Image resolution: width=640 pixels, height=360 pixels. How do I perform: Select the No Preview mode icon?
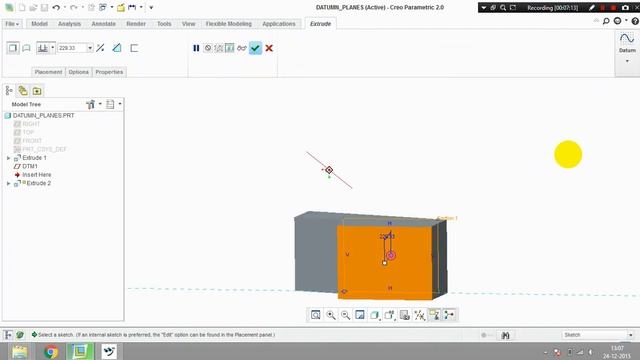point(208,48)
